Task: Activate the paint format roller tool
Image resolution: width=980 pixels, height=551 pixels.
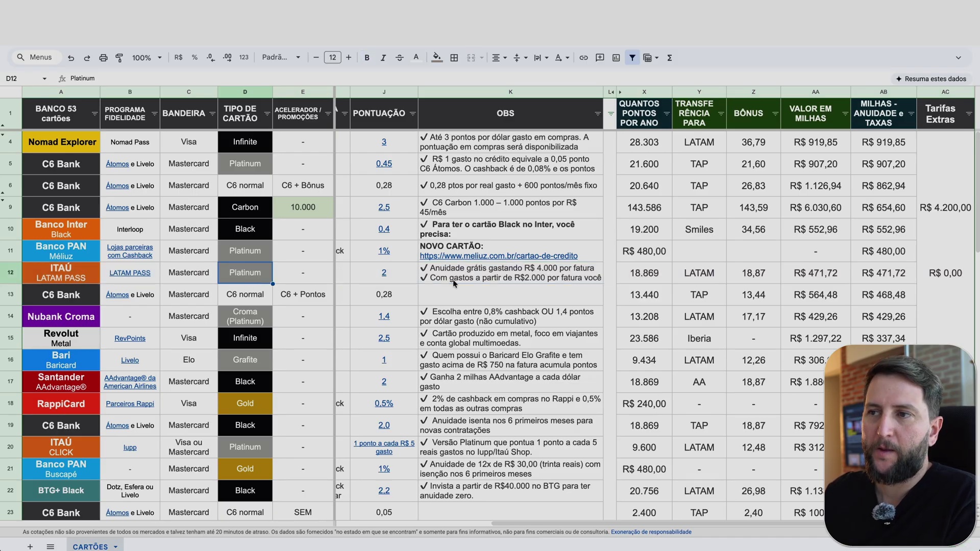Action: coord(119,58)
